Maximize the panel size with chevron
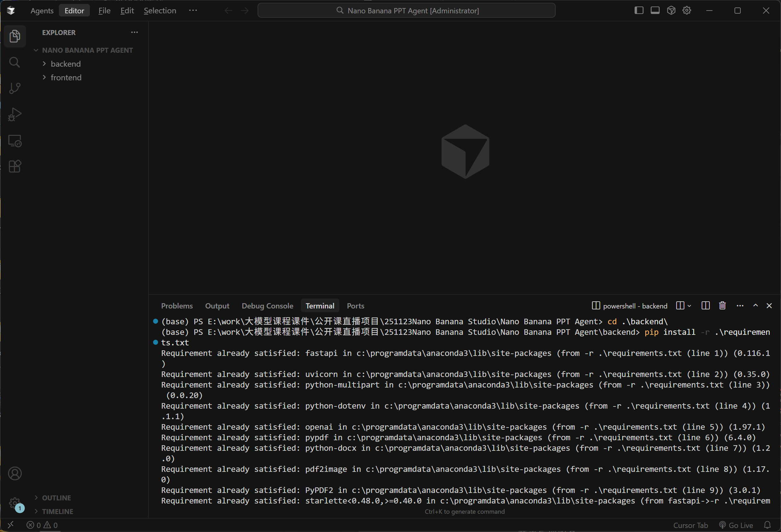Viewport: 781px width, 532px height. point(756,305)
